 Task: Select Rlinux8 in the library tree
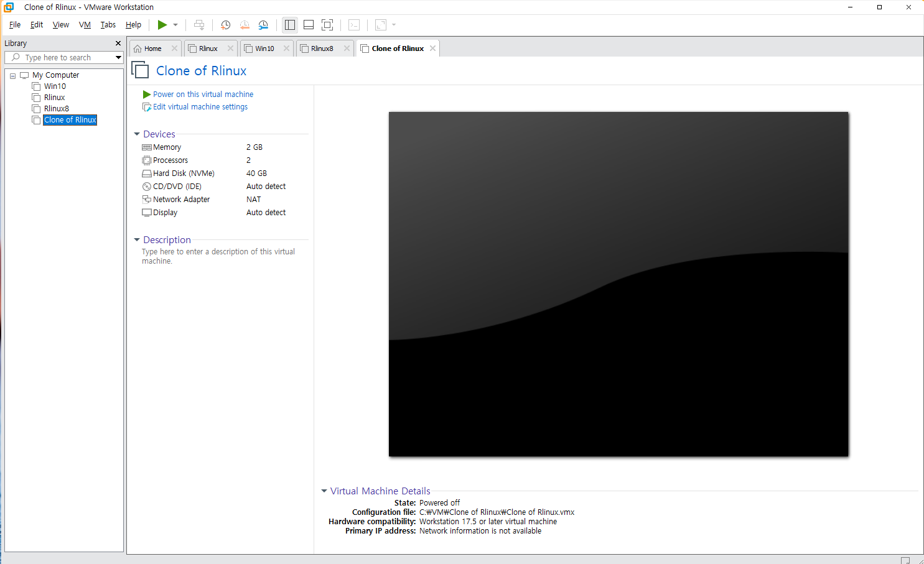click(56, 109)
